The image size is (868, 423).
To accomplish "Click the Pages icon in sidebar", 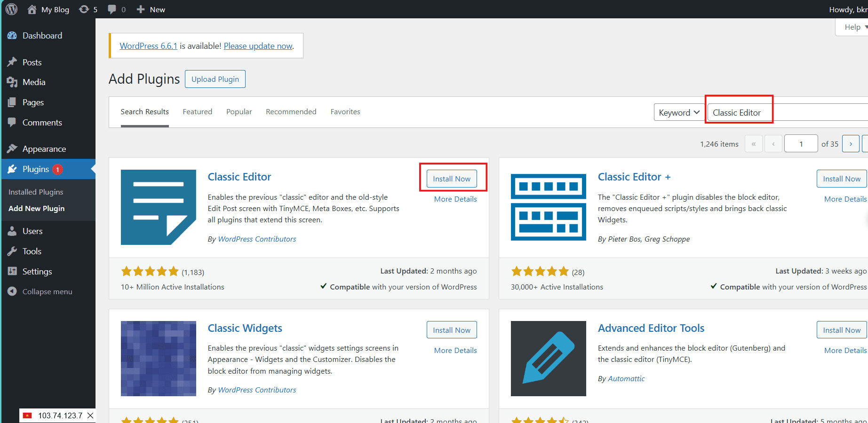I will point(12,102).
